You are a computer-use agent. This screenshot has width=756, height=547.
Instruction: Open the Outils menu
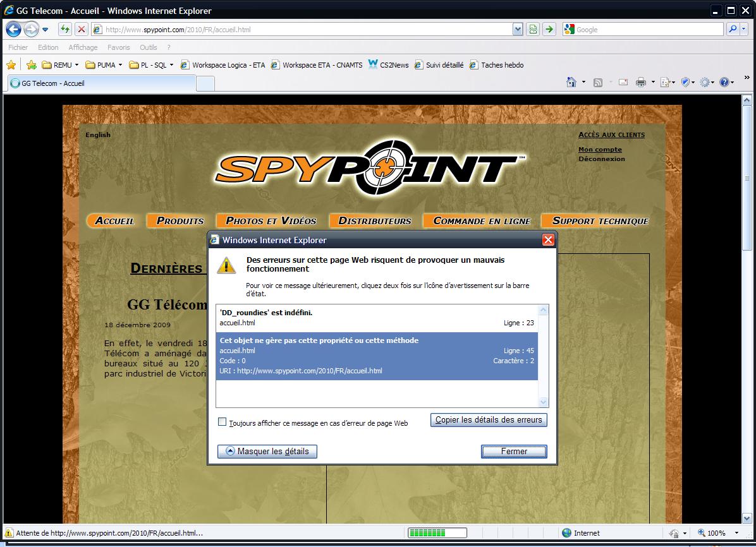tap(149, 47)
